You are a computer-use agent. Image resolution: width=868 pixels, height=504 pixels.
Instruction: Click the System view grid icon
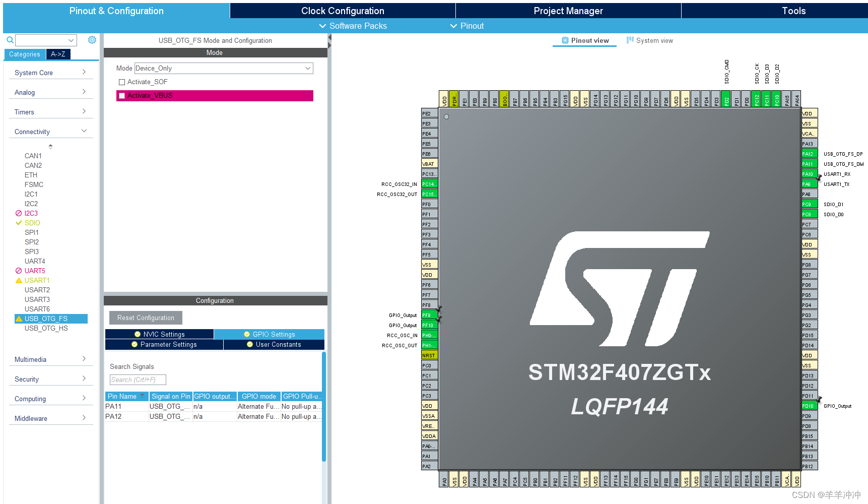[630, 40]
